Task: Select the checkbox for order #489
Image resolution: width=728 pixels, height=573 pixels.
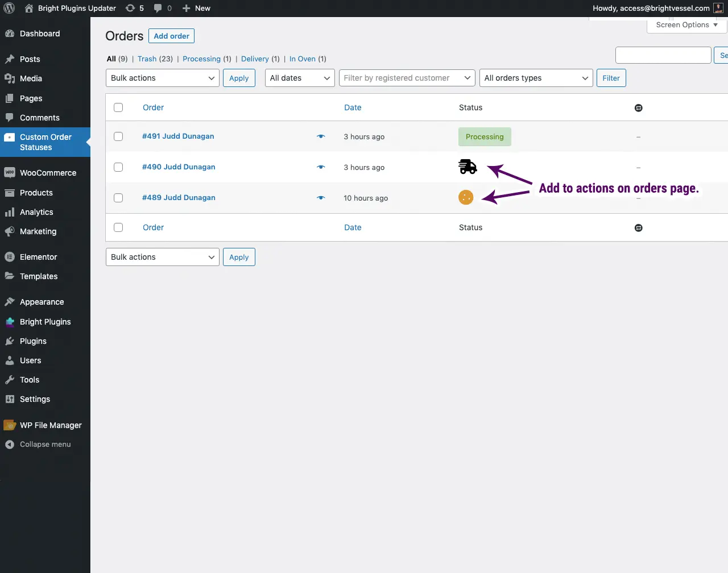Action: click(x=118, y=198)
